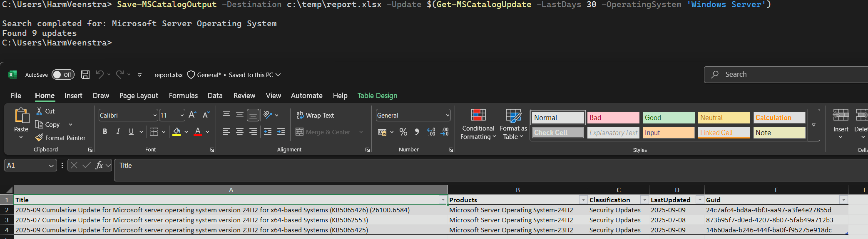Screen dimensions: 868x239
Task: Click Increase Decimal icon
Action: point(431,132)
